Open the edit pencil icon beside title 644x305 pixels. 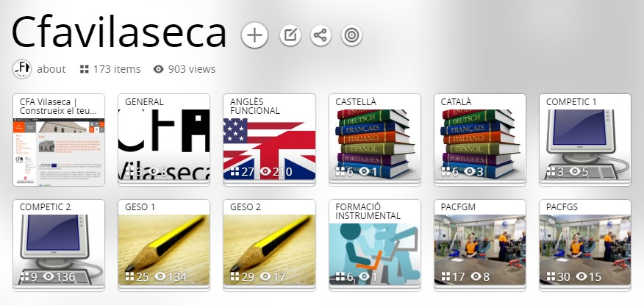click(x=290, y=35)
